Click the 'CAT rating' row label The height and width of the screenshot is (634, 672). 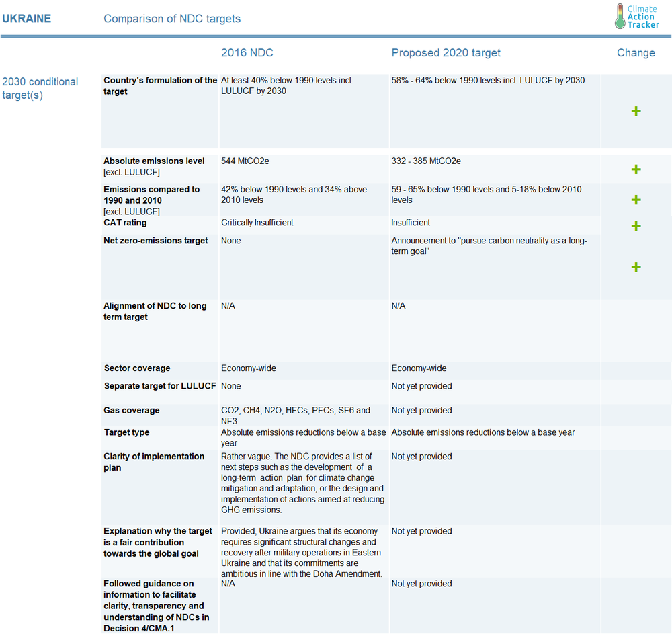(125, 223)
